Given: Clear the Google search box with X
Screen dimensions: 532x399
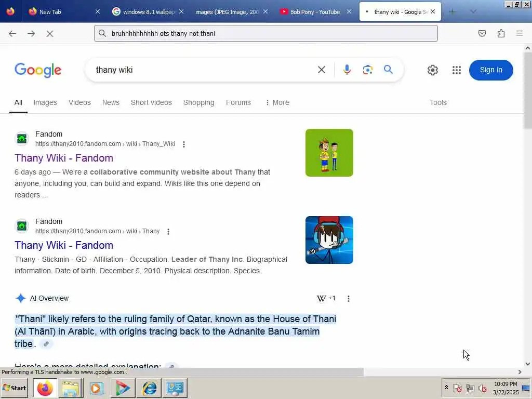Looking at the screenshot, I should pos(321,70).
